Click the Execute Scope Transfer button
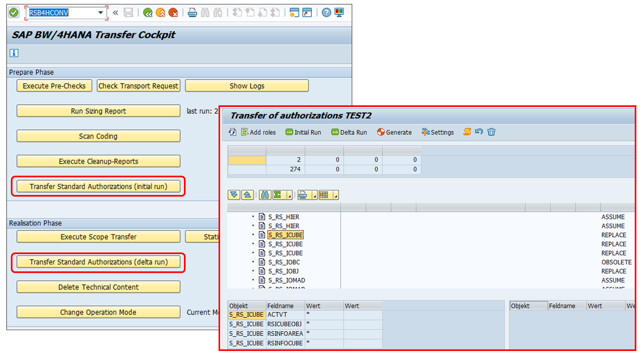644x355 pixels. point(98,237)
